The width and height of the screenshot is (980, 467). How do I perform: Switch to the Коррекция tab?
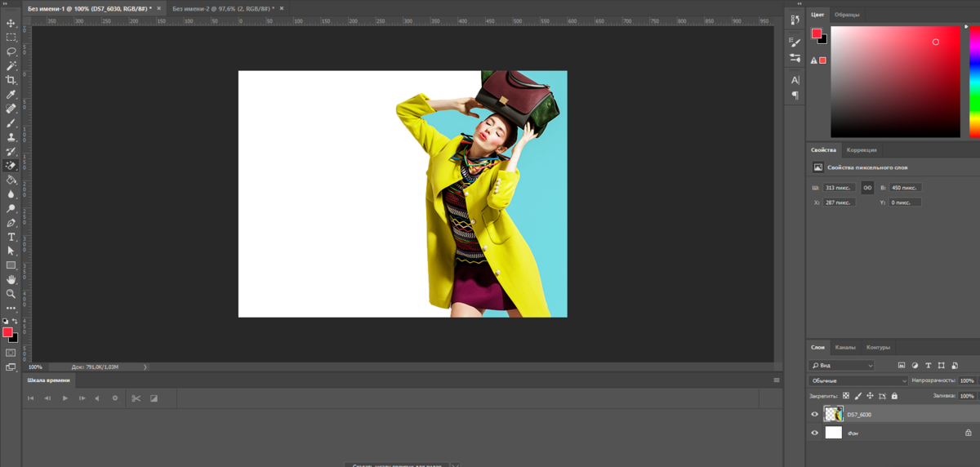point(862,150)
